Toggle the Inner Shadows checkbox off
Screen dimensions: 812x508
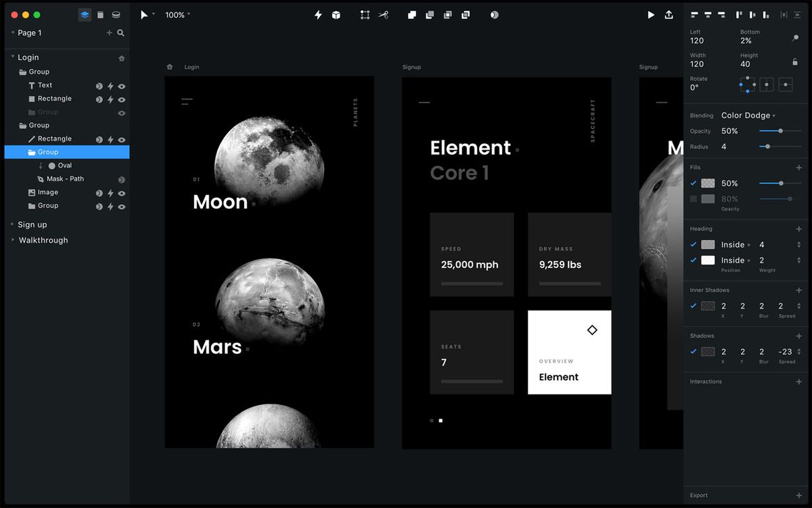(694, 306)
